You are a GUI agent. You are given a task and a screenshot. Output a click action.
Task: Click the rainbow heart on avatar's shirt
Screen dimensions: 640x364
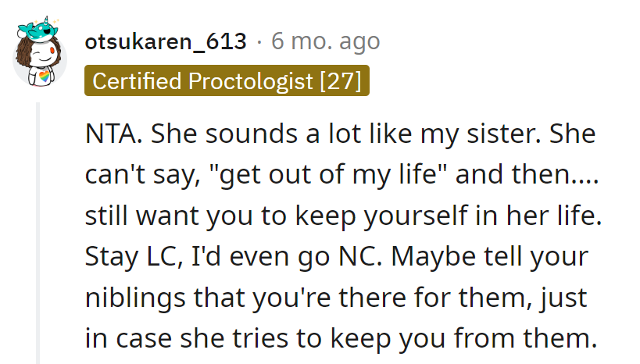[45, 77]
